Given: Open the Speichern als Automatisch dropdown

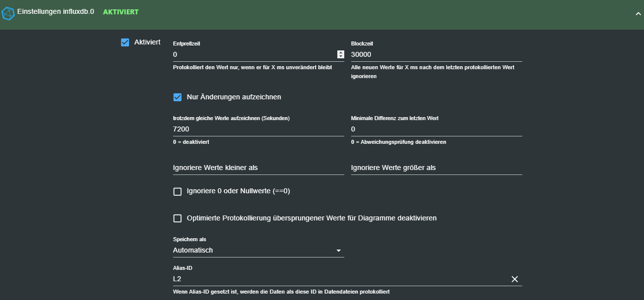Looking at the screenshot, I should (x=252, y=251).
